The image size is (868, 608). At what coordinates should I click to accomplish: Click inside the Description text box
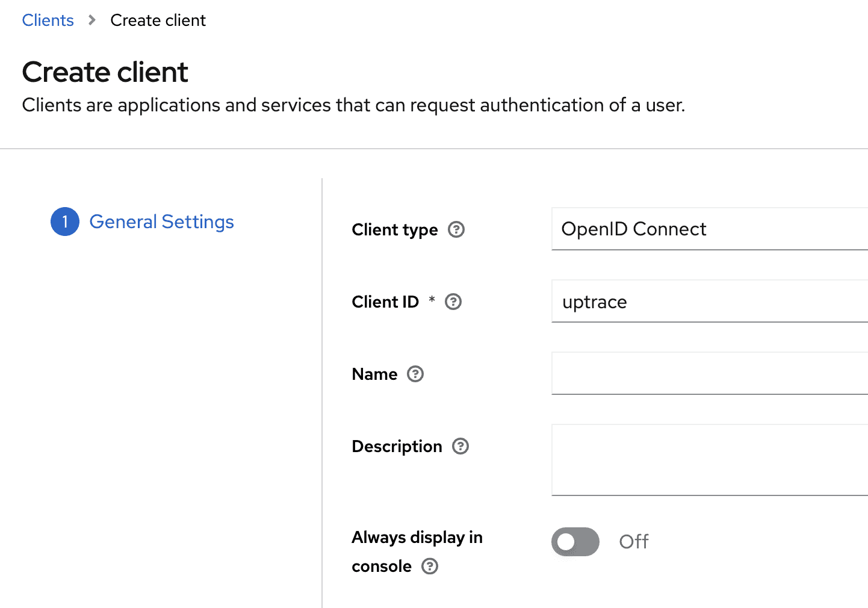click(x=692, y=459)
